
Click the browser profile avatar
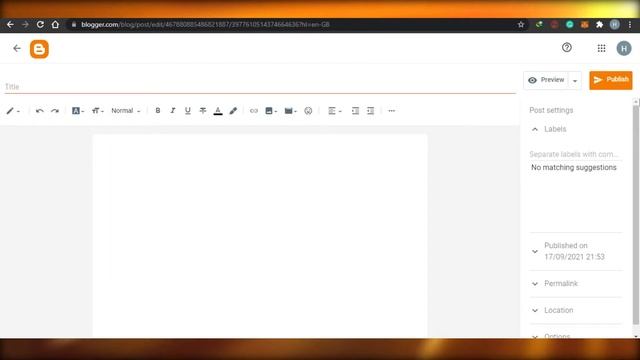click(614, 24)
